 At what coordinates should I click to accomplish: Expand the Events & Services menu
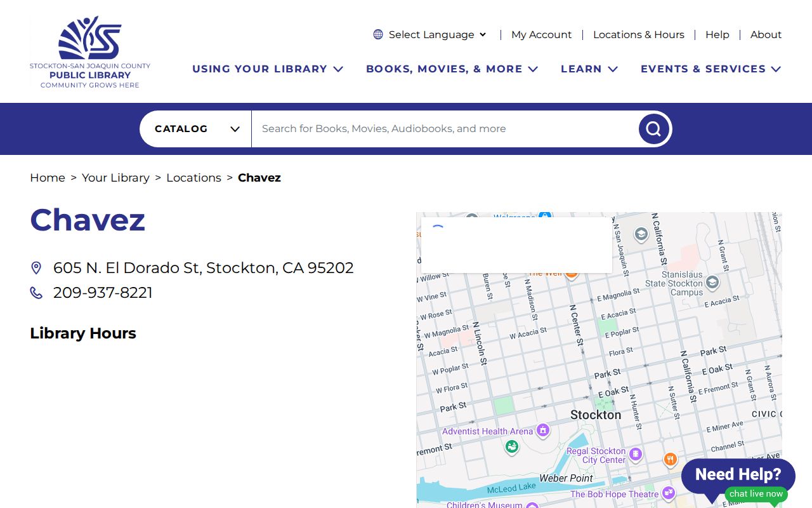click(710, 69)
